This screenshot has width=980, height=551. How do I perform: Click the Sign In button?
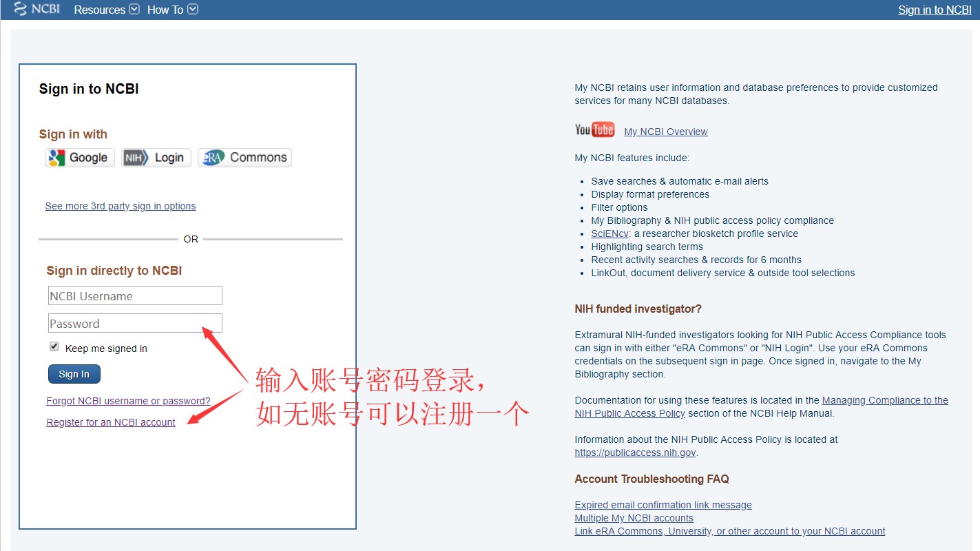74,374
